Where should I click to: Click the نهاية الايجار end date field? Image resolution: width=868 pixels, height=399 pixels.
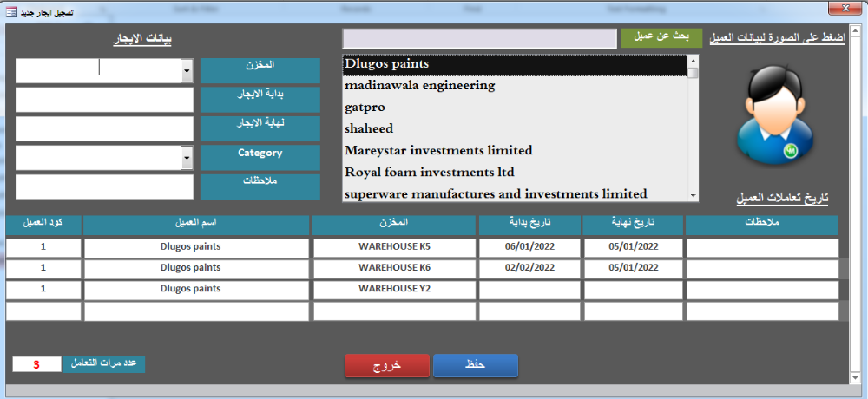(x=104, y=128)
